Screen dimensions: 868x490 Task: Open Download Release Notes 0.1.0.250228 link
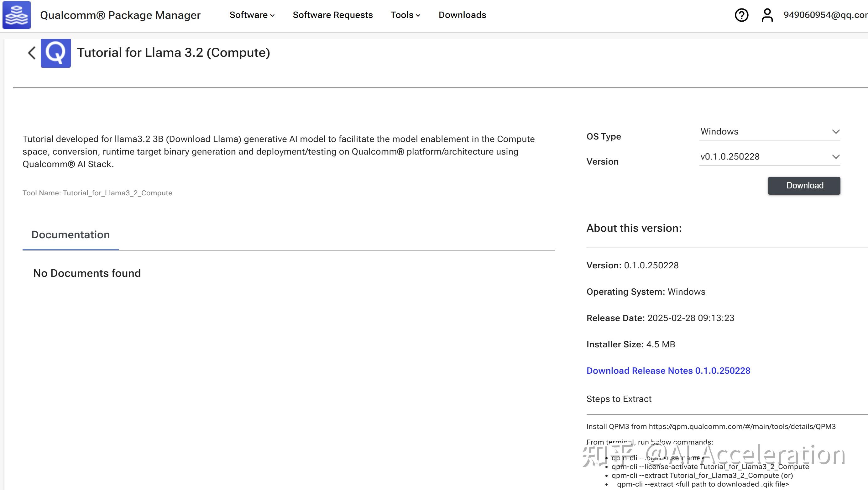pyautogui.click(x=668, y=371)
